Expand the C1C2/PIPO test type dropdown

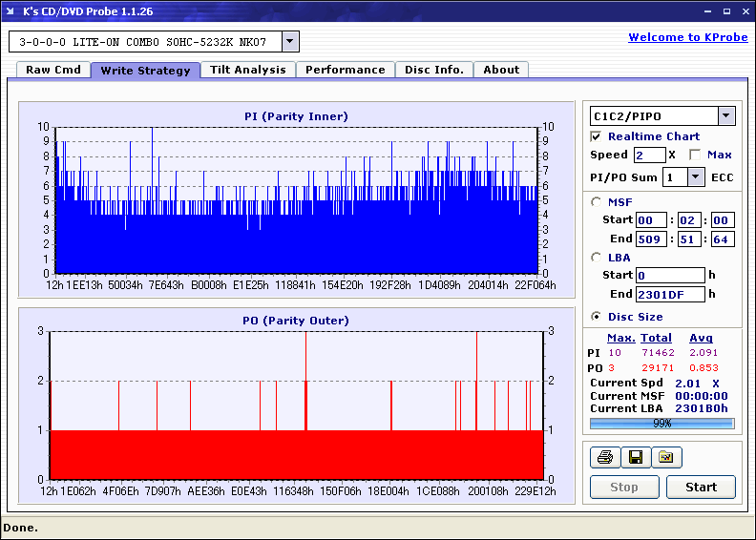click(x=725, y=116)
